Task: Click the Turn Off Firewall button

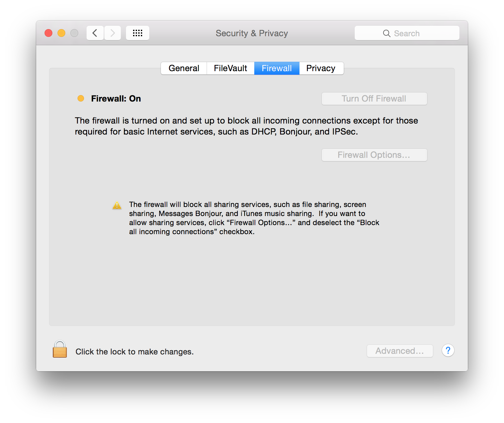Action: (374, 99)
